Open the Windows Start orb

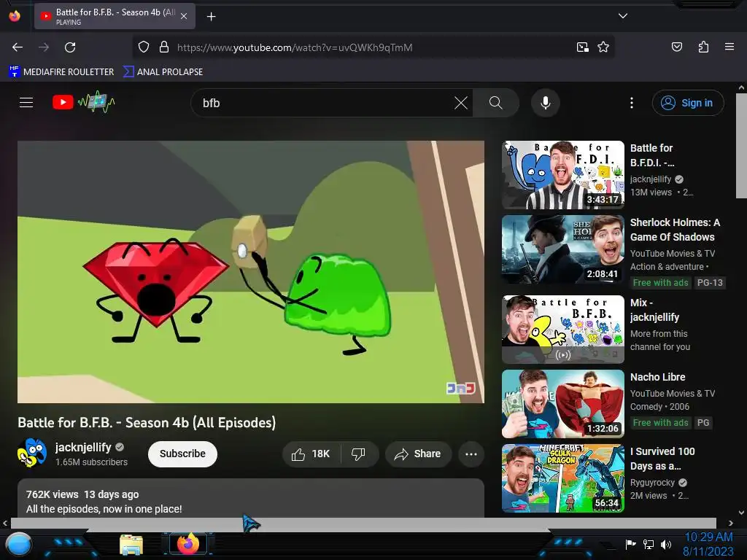(18, 545)
